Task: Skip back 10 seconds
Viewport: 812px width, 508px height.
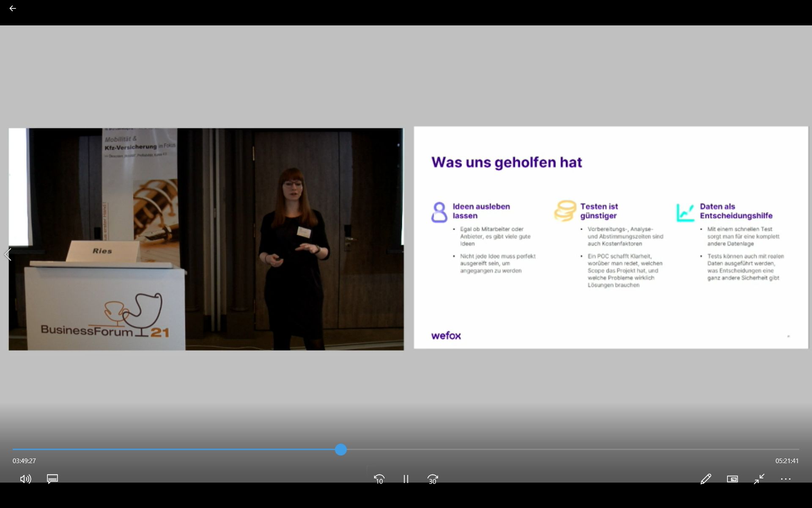Action: (379, 479)
